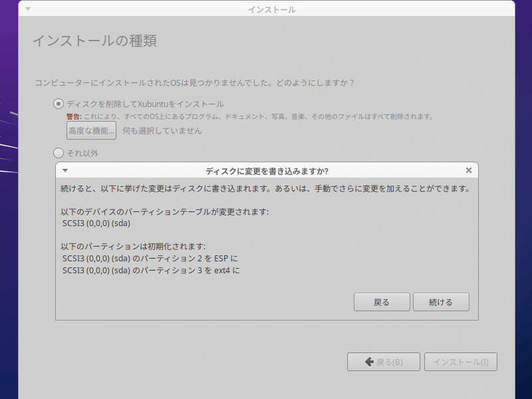Click 戻る button in the confirmation dialog

[382, 302]
